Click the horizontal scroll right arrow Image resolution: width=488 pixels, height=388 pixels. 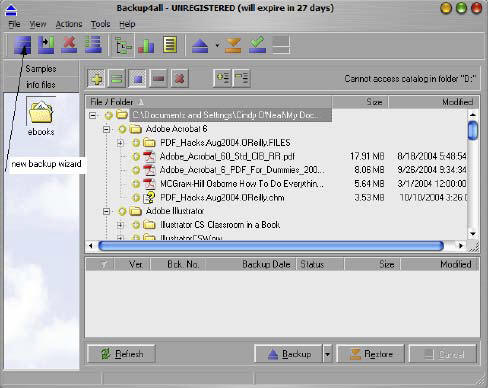point(461,246)
